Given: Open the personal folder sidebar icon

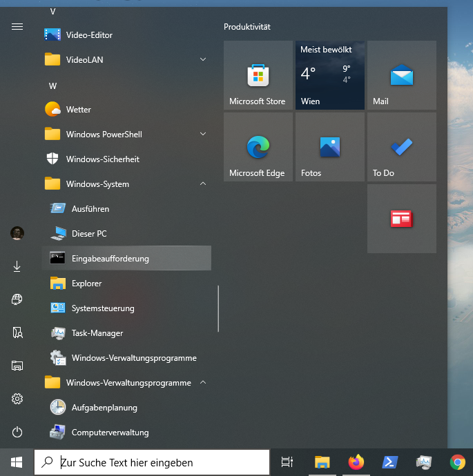Looking at the screenshot, I should tap(17, 333).
